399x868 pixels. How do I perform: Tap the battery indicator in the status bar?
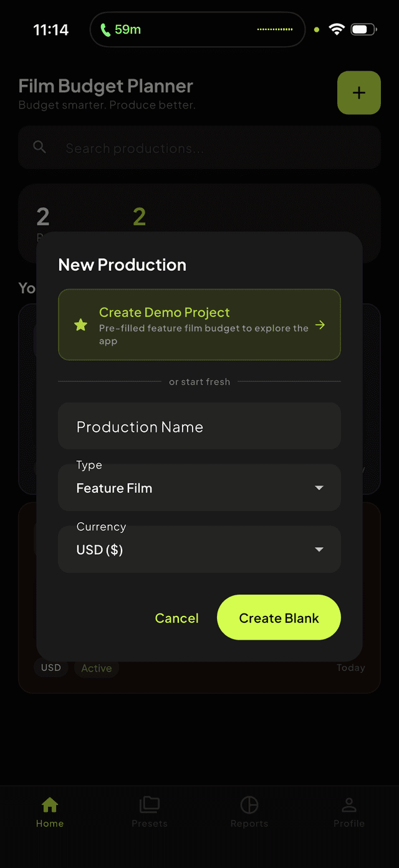point(363,29)
